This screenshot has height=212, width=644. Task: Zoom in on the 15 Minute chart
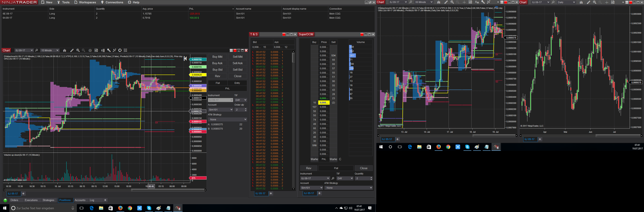78,50
